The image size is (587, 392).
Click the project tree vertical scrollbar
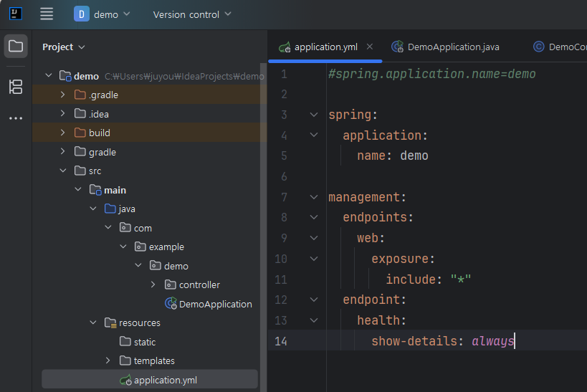click(264, 224)
